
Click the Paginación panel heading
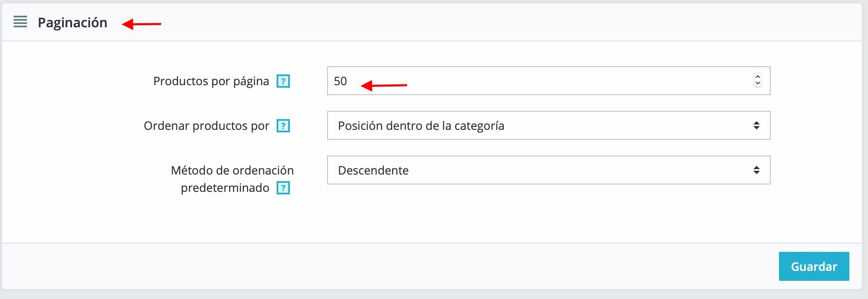72,22
